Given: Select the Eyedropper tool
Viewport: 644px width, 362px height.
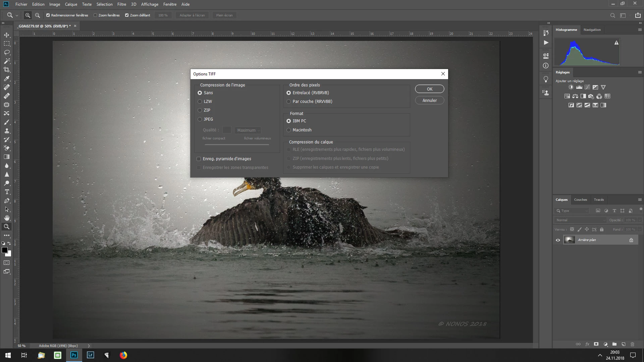Looking at the screenshot, I should click(7, 78).
